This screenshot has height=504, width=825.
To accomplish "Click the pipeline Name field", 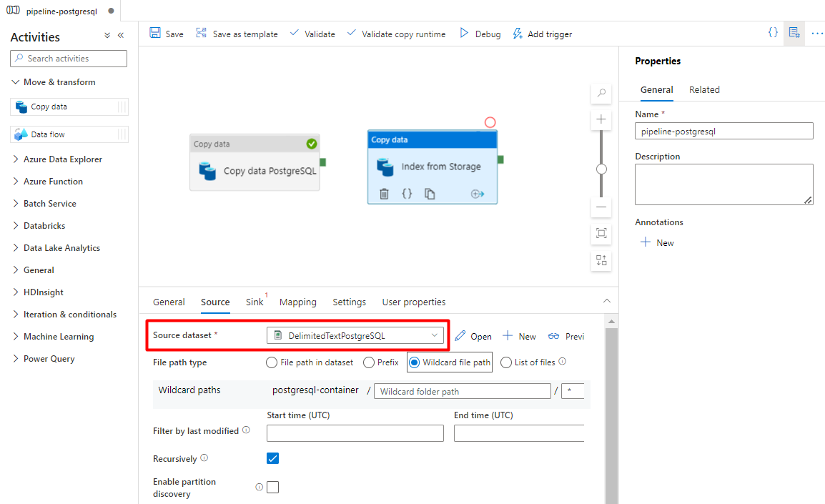I will (x=724, y=131).
